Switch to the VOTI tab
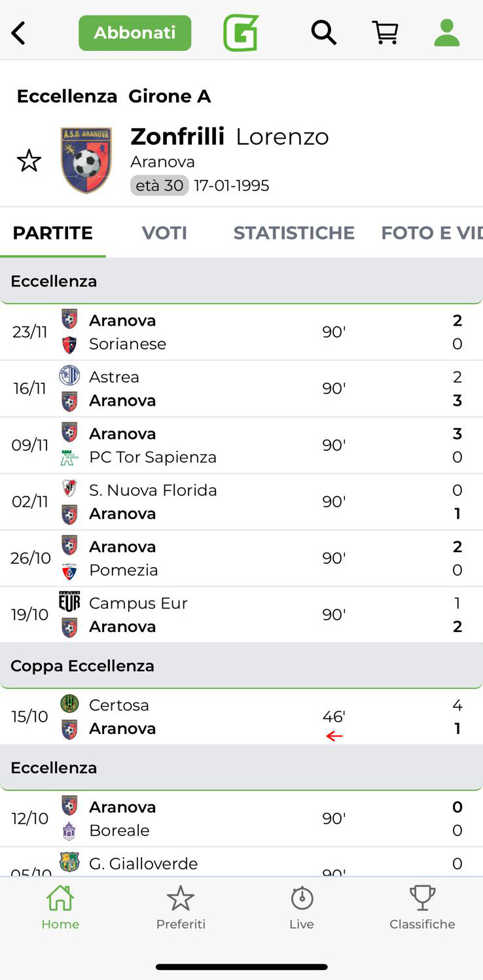This screenshot has height=980, width=483. point(164,233)
